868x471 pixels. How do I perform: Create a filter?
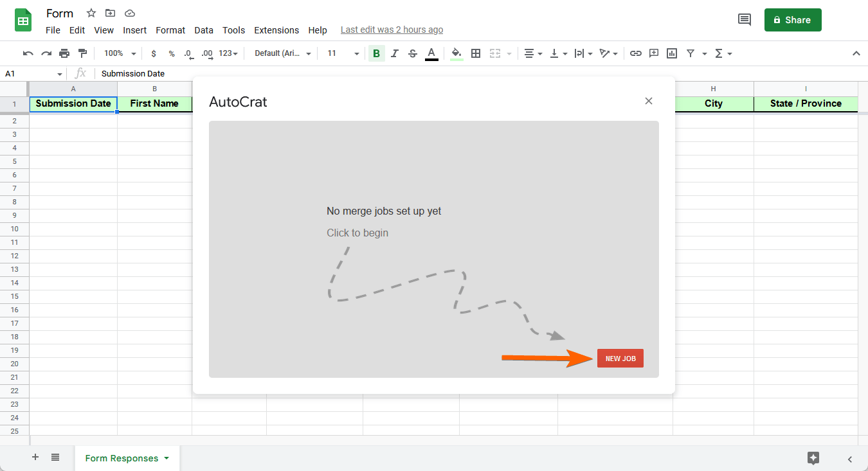[x=691, y=53]
